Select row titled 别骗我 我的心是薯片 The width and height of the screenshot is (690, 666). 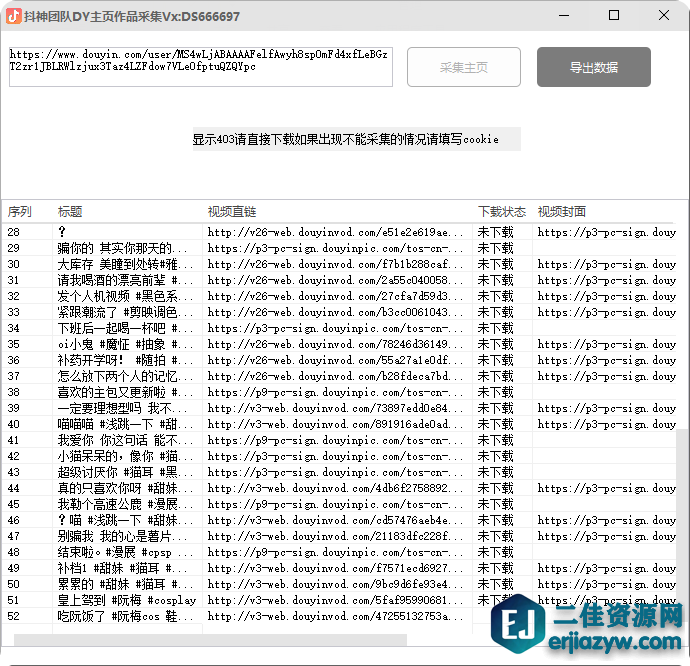tap(339, 536)
